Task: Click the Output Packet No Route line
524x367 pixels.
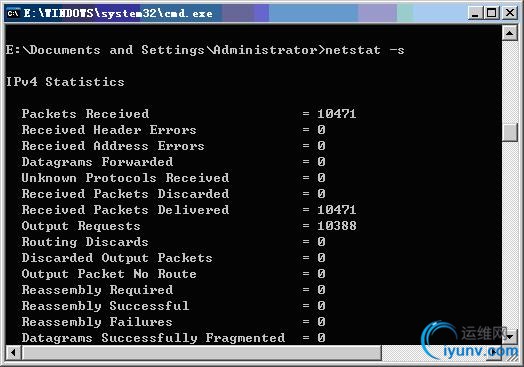Action: [174, 274]
